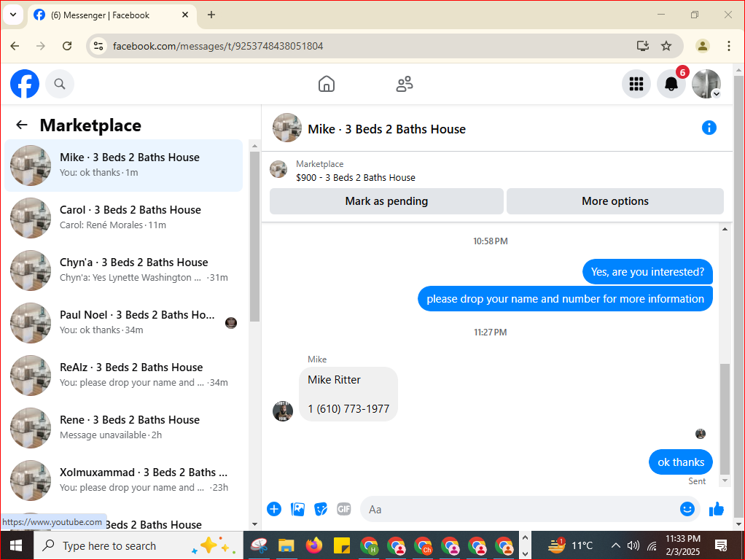The height and width of the screenshot is (560, 745).
Task: Click 'Yes, are you interested?' message bubble
Action: (647, 271)
